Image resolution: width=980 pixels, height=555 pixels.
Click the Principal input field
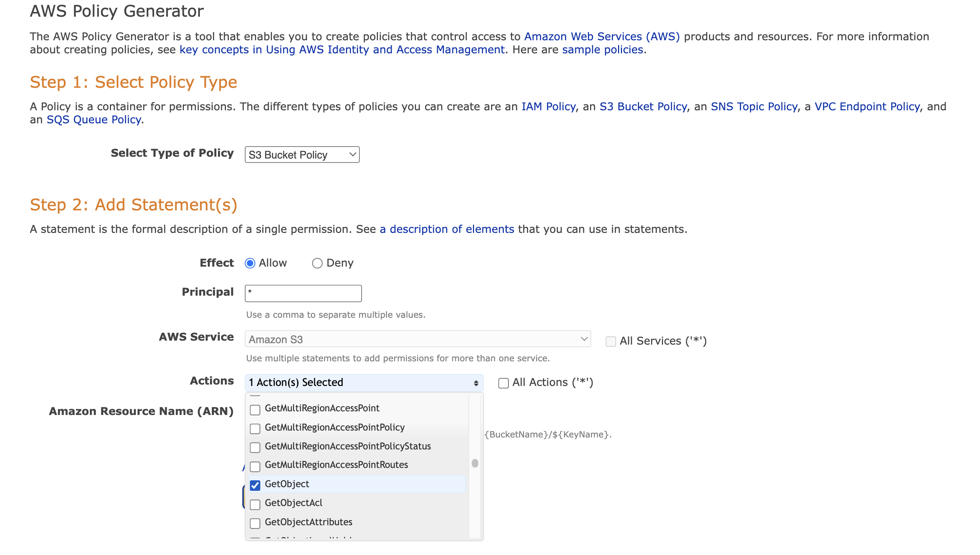(303, 293)
